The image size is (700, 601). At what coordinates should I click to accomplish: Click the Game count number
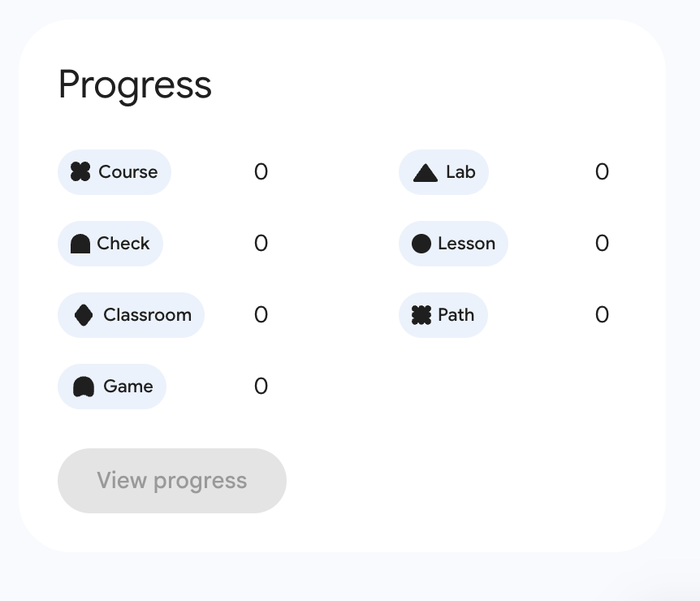[x=261, y=387]
